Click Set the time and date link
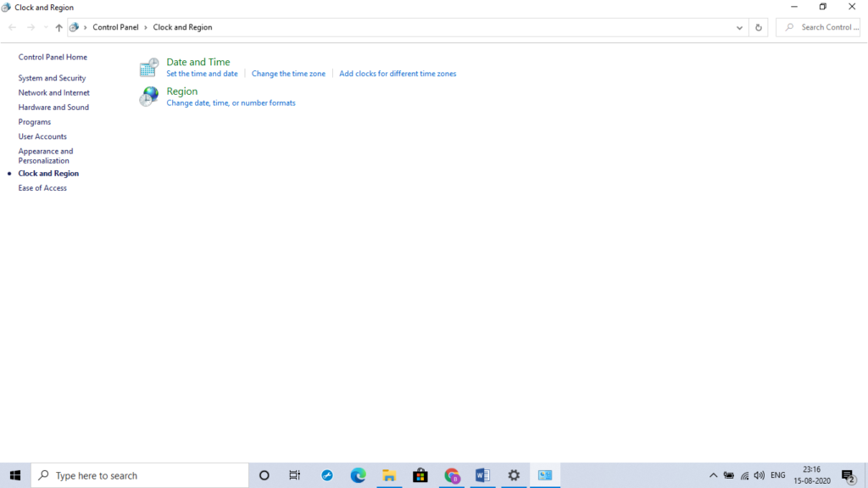Screen dimensions: 868x488 coord(202,74)
